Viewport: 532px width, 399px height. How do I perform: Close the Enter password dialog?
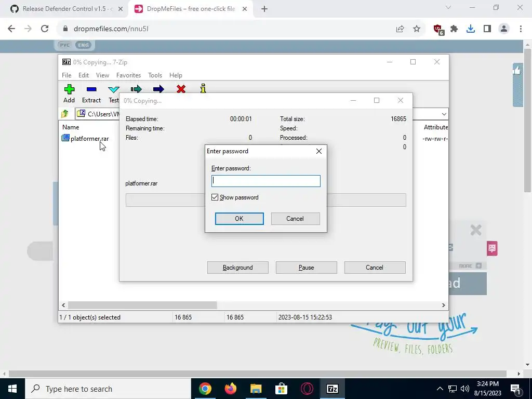319,151
